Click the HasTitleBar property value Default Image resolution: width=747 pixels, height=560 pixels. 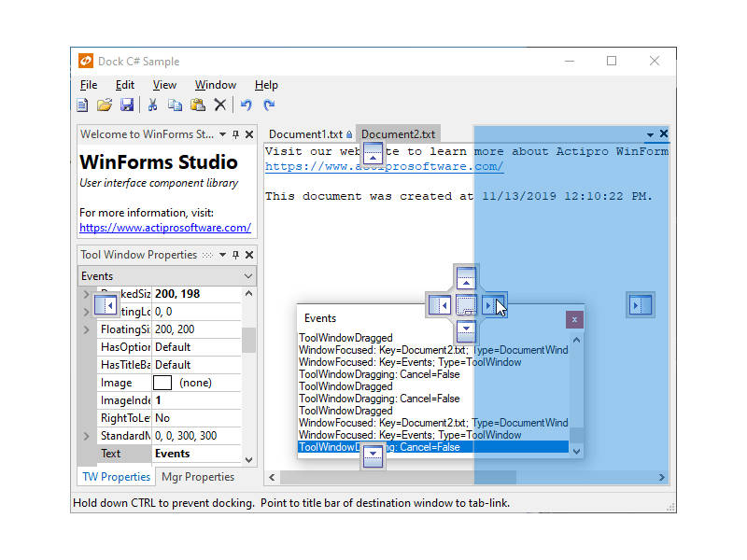click(196, 365)
